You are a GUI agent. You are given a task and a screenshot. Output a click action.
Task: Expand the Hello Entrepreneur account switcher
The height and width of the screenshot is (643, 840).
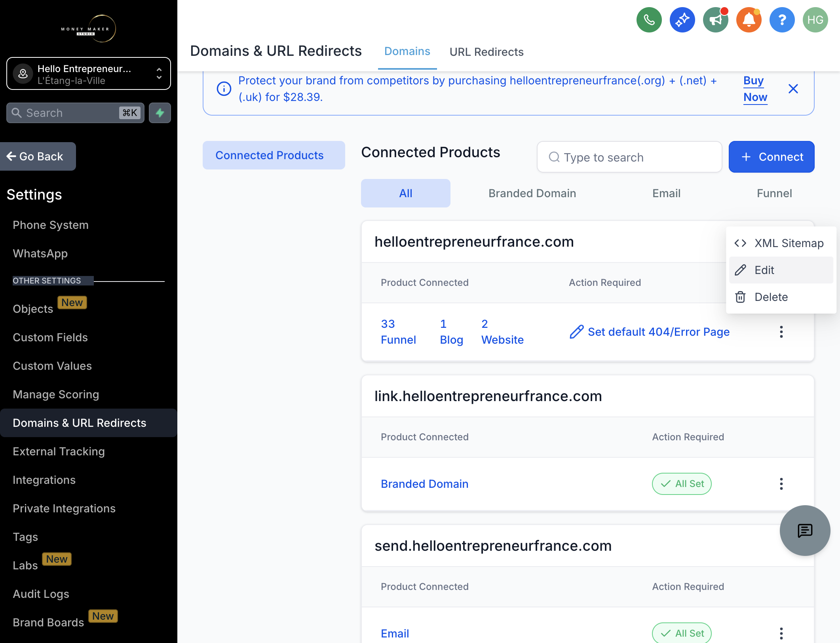pos(89,74)
